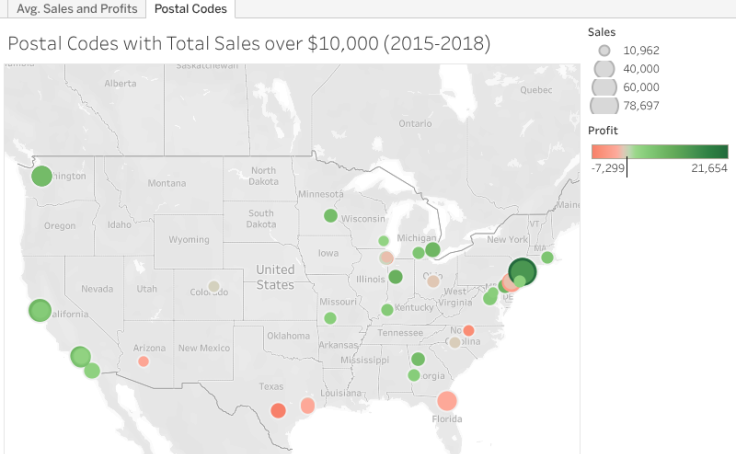The width and height of the screenshot is (736, 454).
Task: Highlight the 60,000 Sales legend circle
Action: point(604,87)
